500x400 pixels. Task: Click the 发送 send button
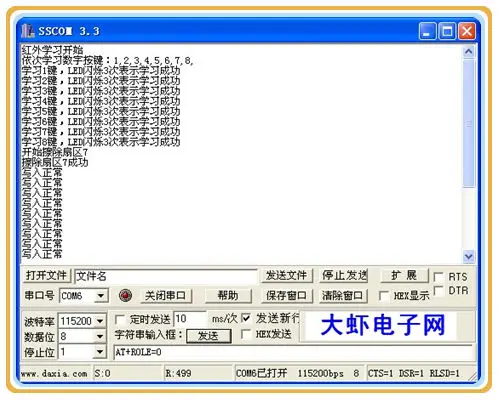pos(208,336)
